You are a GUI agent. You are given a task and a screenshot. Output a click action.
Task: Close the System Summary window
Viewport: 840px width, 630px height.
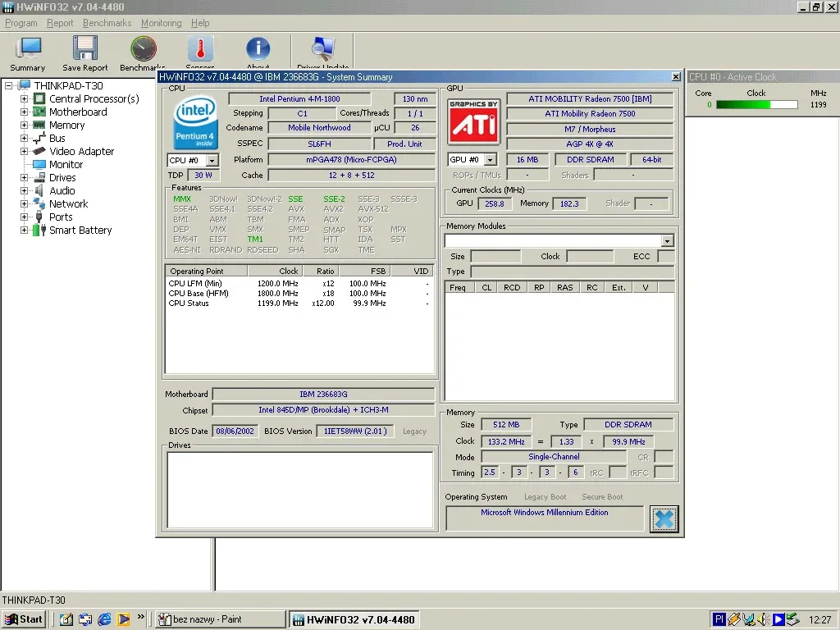pyautogui.click(x=676, y=77)
